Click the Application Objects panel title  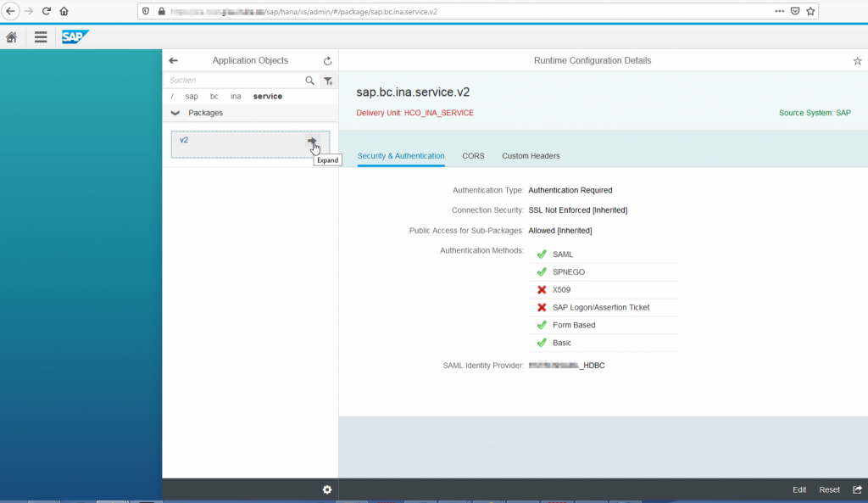(250, 61)
